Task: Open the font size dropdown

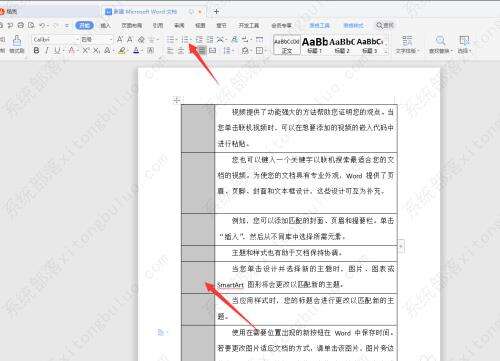Action: click(x=97, y=40)
